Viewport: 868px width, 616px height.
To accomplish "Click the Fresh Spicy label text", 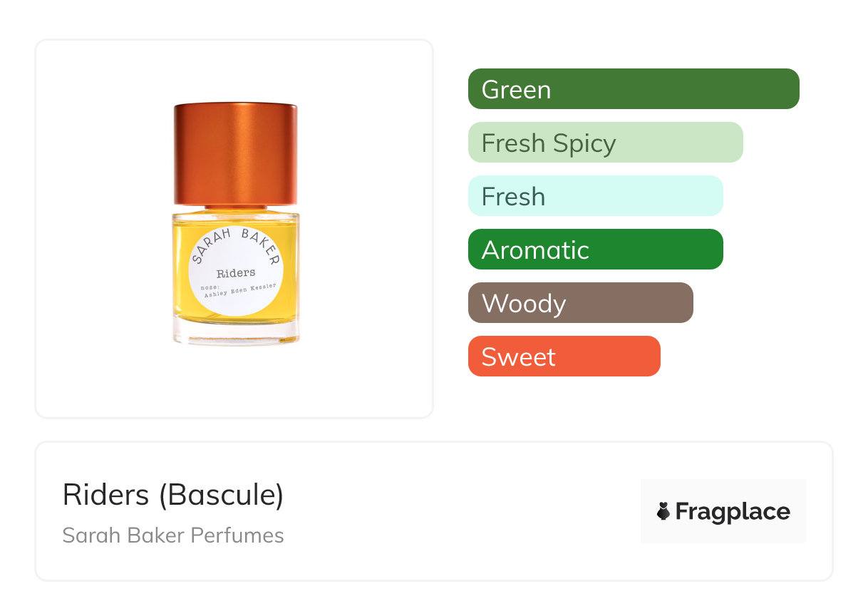I will (x=549, y=144).
